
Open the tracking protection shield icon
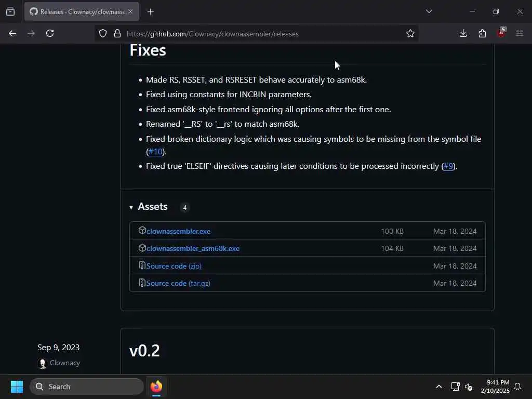pos(103,34)
